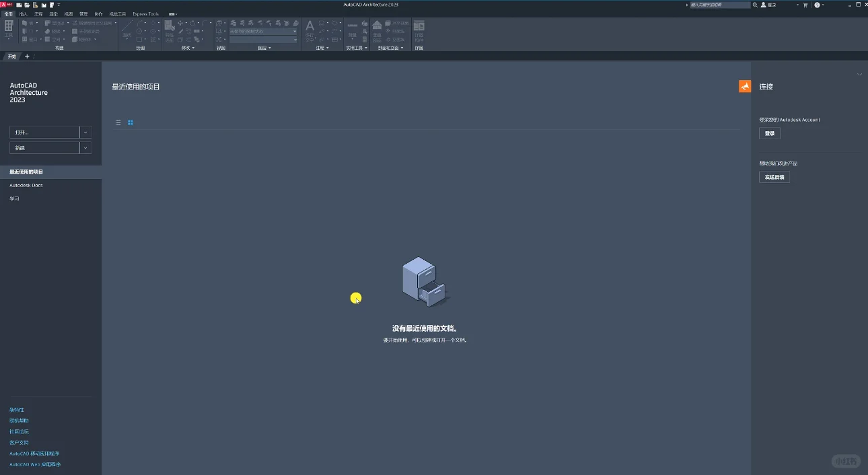Viewport: 868px width, 475px height.
Task: Expand the 新建 button dropdown arrow
Action: [x=85, y=147]
